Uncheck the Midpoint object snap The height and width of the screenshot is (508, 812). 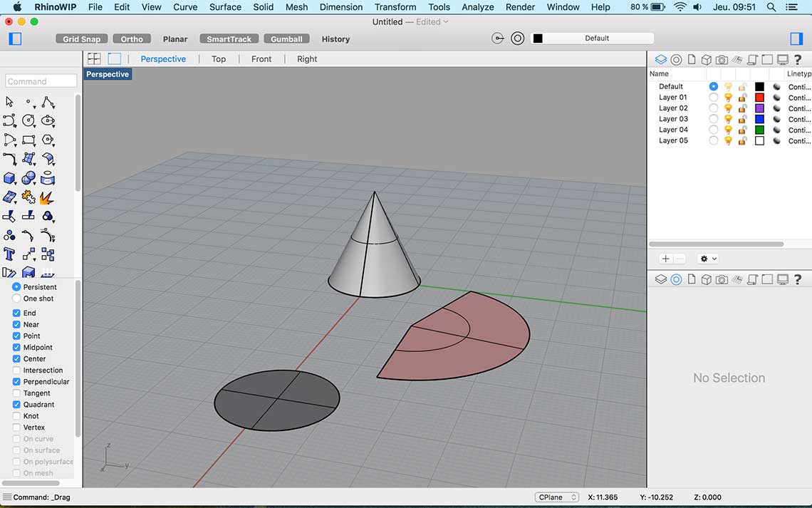[16, 348]
